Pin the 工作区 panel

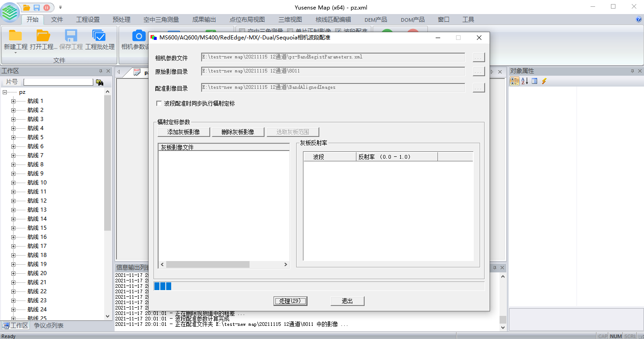tap(101, 71)
